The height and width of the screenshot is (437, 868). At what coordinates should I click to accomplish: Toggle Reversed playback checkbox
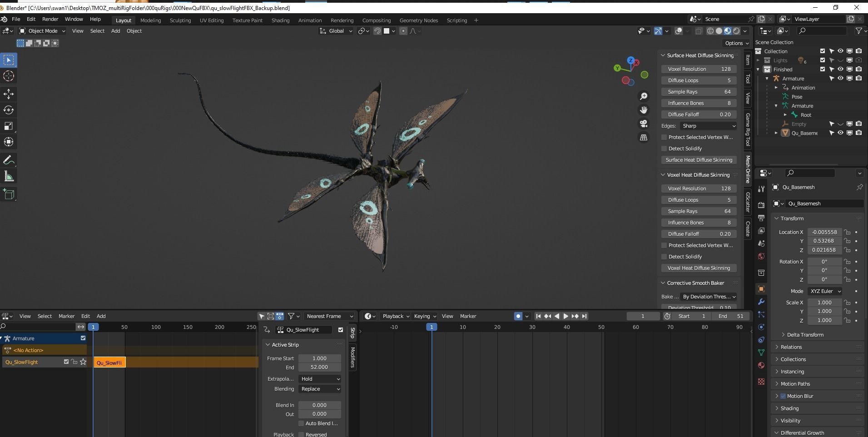301,435
